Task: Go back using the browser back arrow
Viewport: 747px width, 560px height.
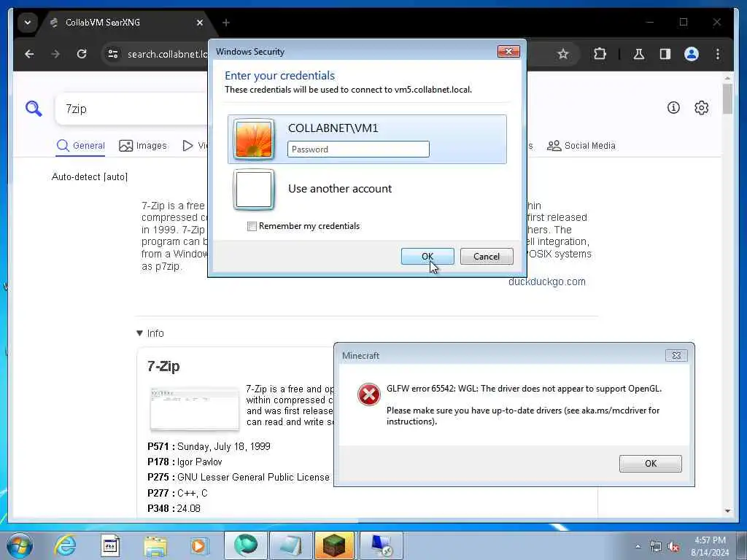Action: coord(29,54)
